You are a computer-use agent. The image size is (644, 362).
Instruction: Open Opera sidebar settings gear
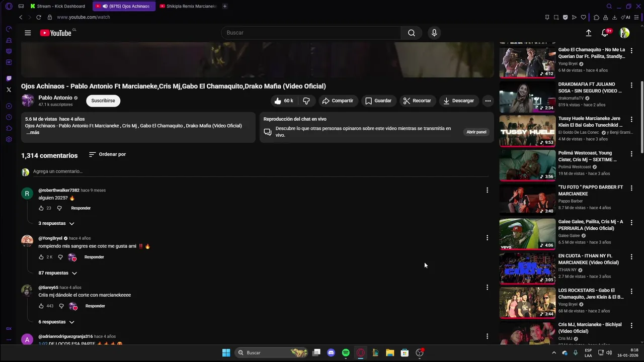pos(9,139)
